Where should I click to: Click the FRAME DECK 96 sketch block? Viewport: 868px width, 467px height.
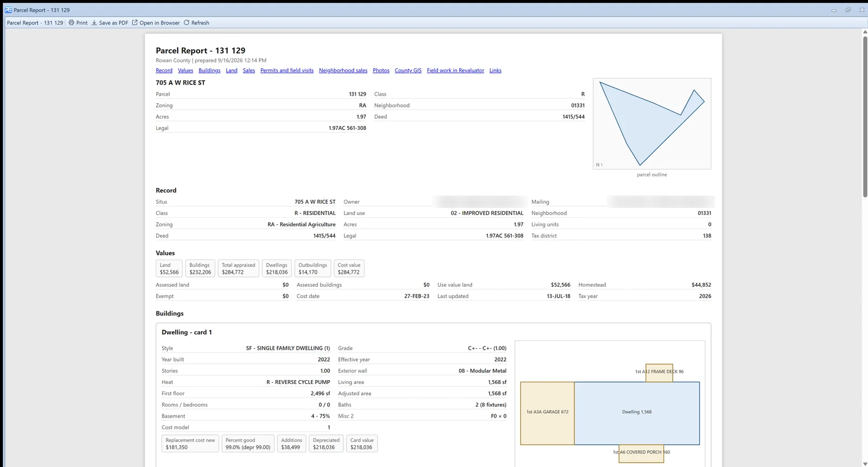pyautogui.click(x=659, y=373)
